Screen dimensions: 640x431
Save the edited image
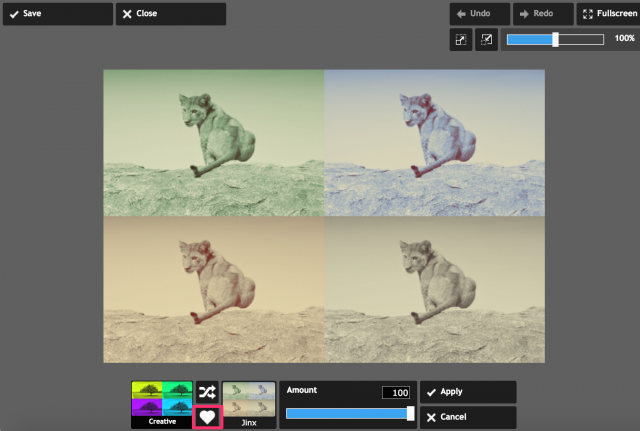[57, 14]
